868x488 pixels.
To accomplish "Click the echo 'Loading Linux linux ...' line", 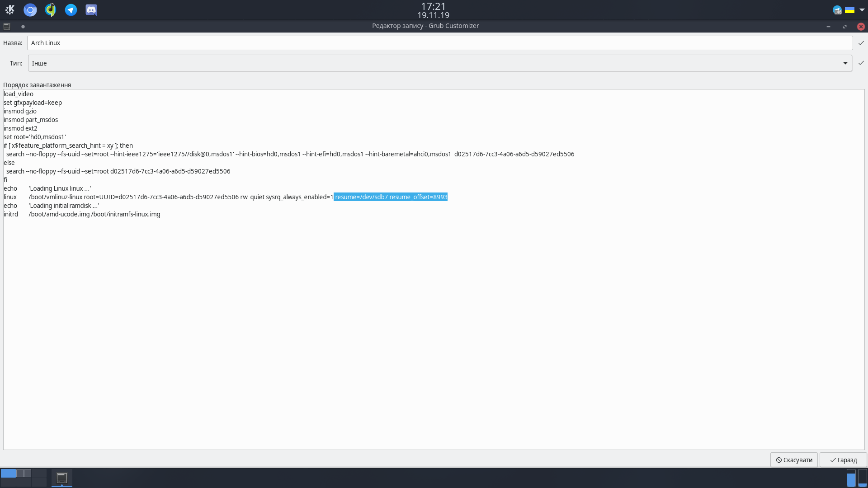I will (x=47, y=188).
